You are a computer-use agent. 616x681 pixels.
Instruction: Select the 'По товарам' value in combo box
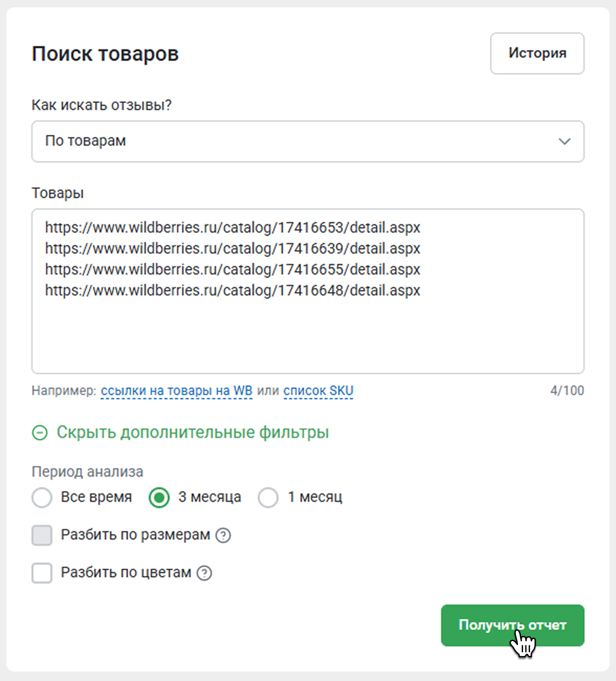(x=85, y=141)
